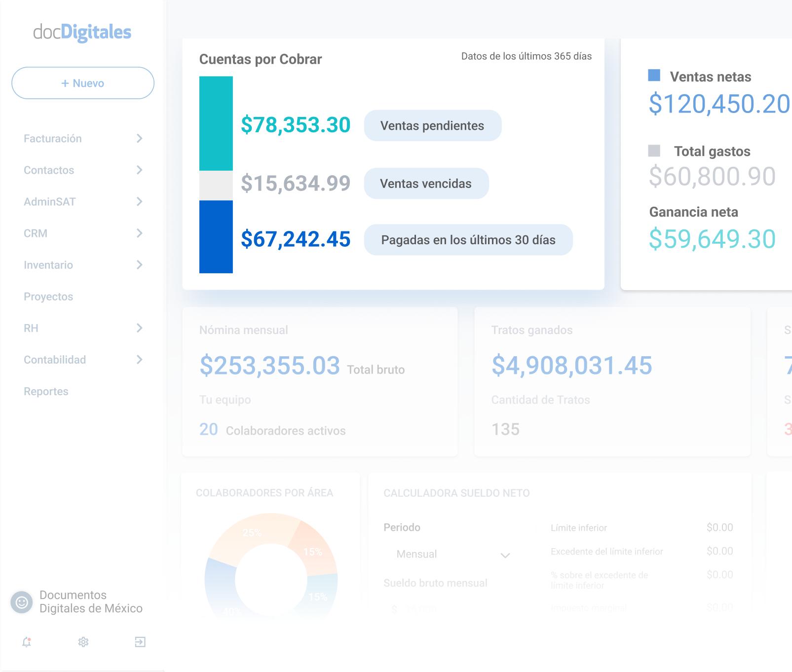Click the $120,450.20 Ventas netas value
The height and width of the screenshot is (672, 792).
(720, 104)
